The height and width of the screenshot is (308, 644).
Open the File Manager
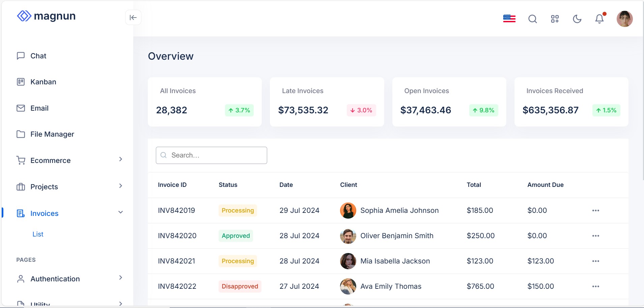pyautogui.click(x=52, y=134)
